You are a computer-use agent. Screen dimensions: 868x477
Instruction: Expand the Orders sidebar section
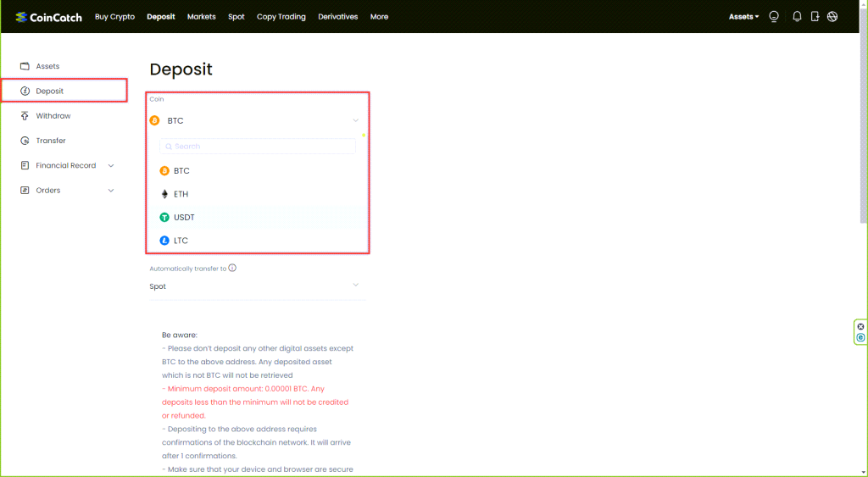[x=111, y=191]
